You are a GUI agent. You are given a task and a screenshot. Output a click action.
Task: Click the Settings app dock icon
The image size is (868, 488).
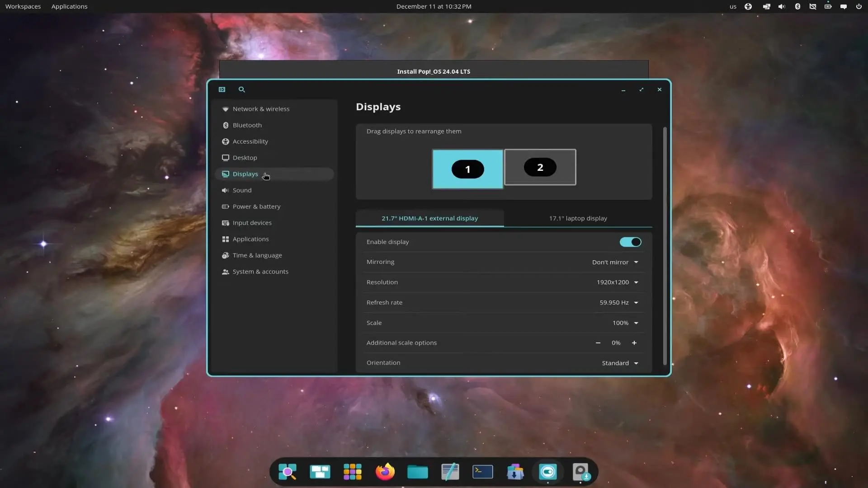[x=548, y=472]
